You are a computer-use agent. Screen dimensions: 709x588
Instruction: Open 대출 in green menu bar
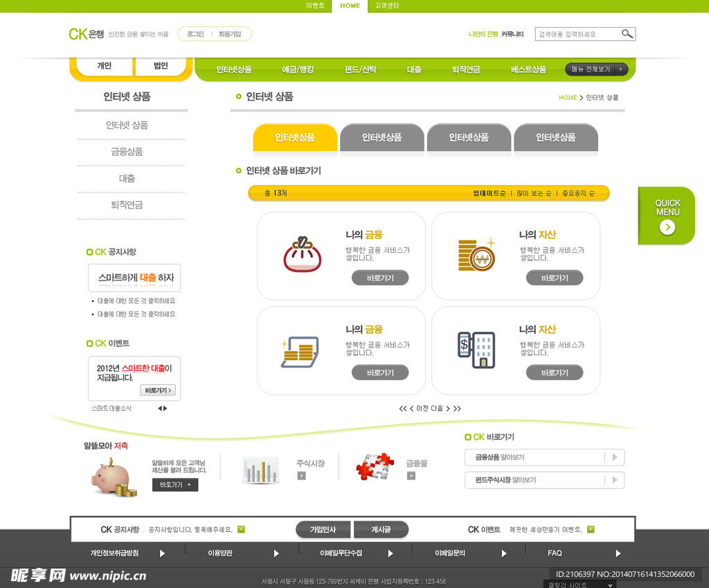click(414, 70)
